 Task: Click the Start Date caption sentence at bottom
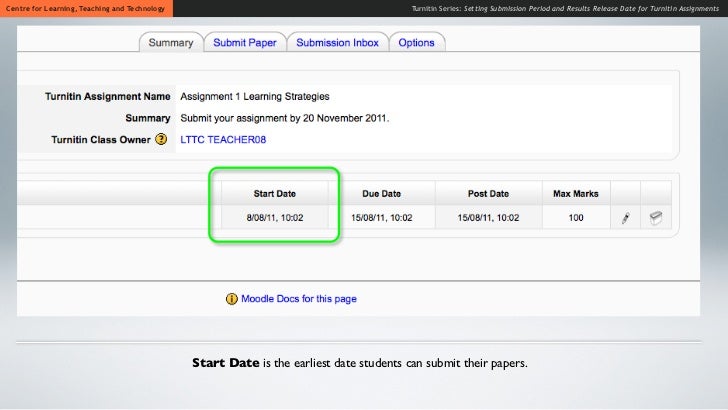point(360,363)
